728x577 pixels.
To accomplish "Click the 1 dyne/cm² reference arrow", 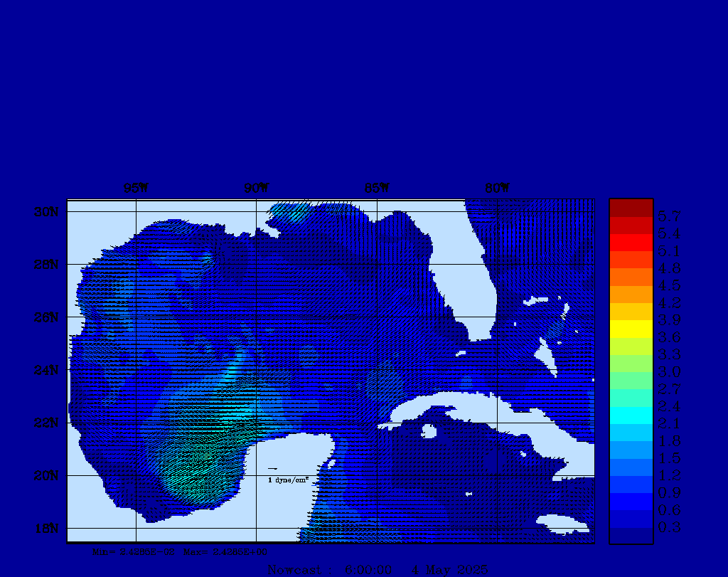I will (x=272, y=469).
